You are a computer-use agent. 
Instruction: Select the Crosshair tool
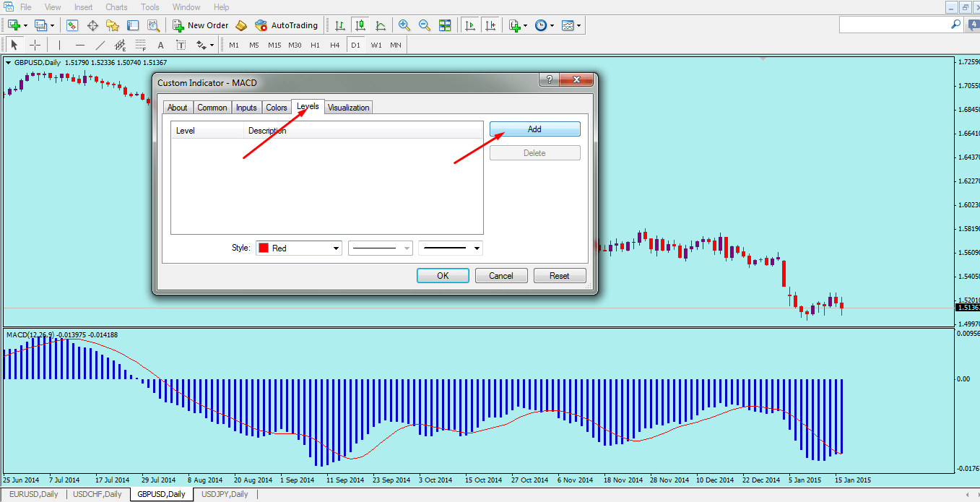[35, 45]
